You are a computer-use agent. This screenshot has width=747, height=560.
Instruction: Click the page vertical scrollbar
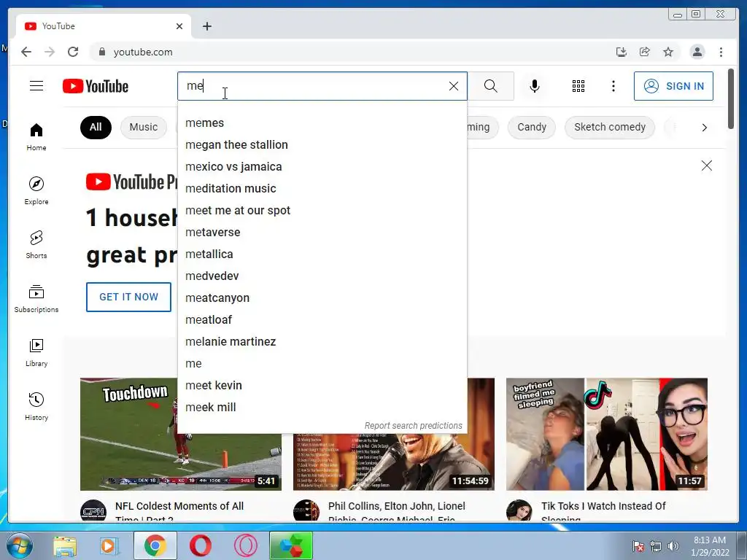pyautogui.click(x=731, y=98)
